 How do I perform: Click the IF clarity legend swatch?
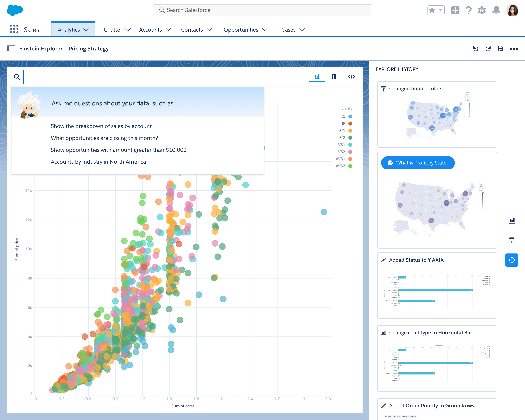pos(350,123)
